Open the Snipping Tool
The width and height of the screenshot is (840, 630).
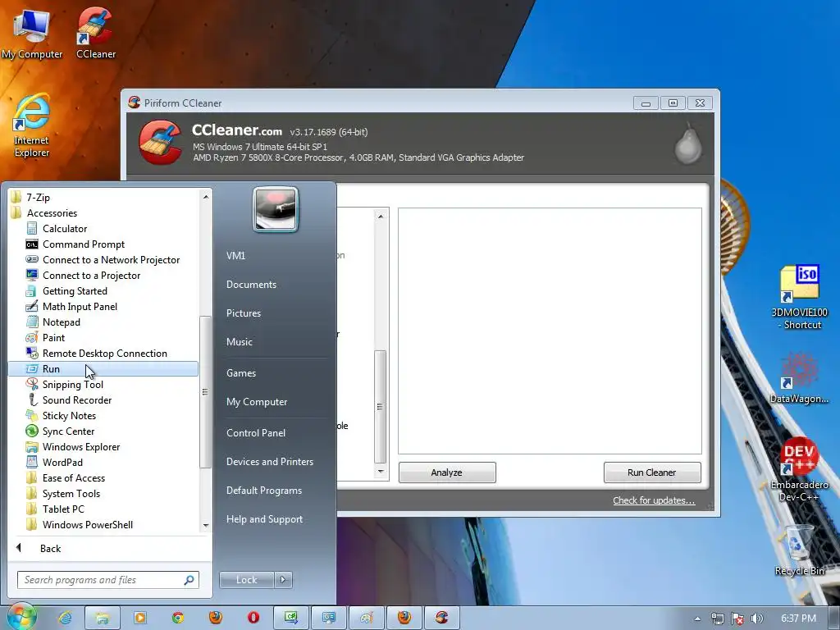tap(72, 384)
